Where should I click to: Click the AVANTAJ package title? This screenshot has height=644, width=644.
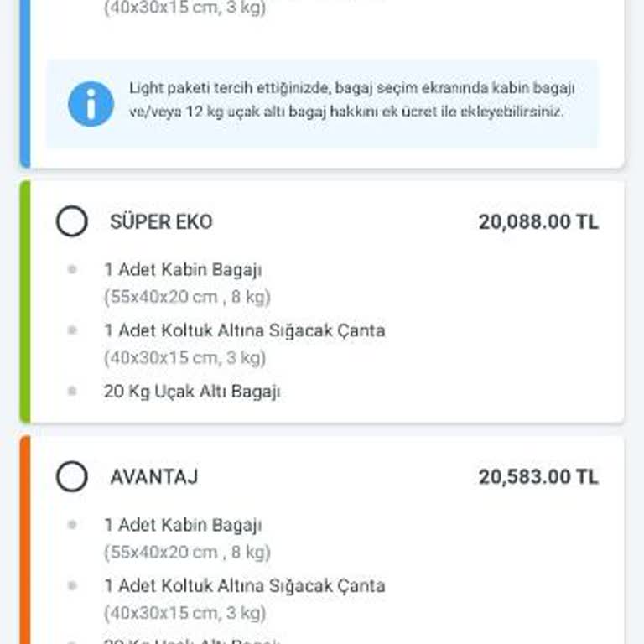click(154, 477)
